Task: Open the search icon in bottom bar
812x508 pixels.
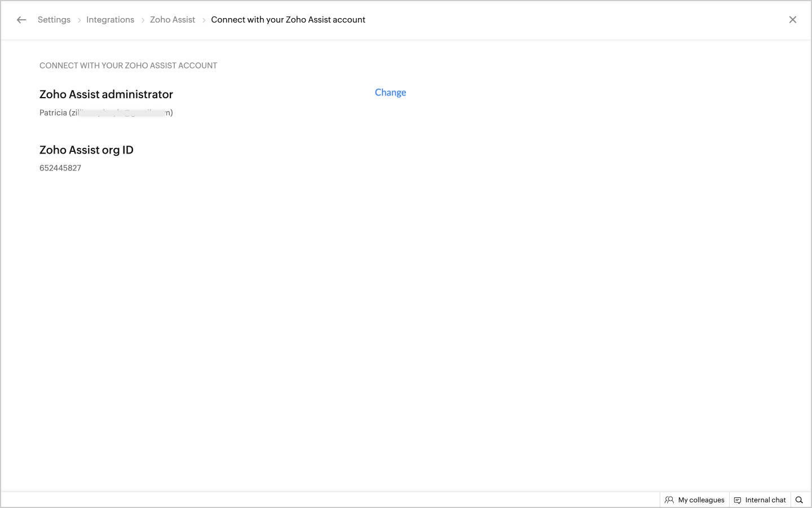Action: [799, 500]
